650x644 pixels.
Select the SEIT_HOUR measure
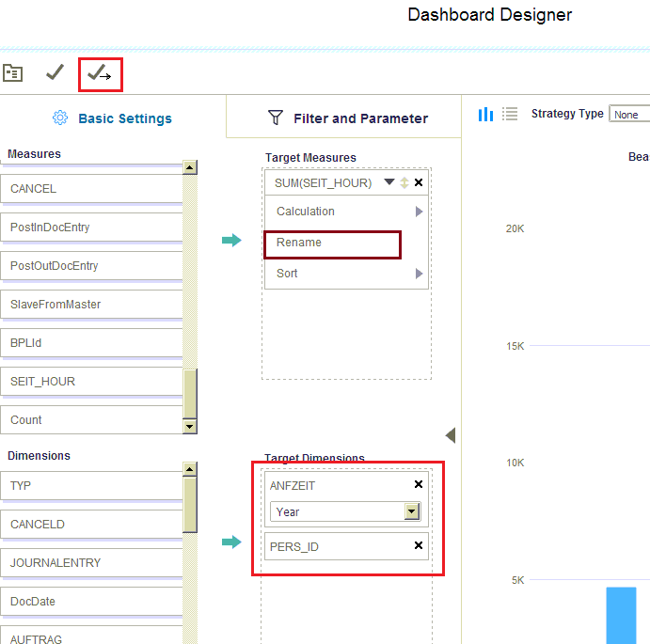click(90, 382)
